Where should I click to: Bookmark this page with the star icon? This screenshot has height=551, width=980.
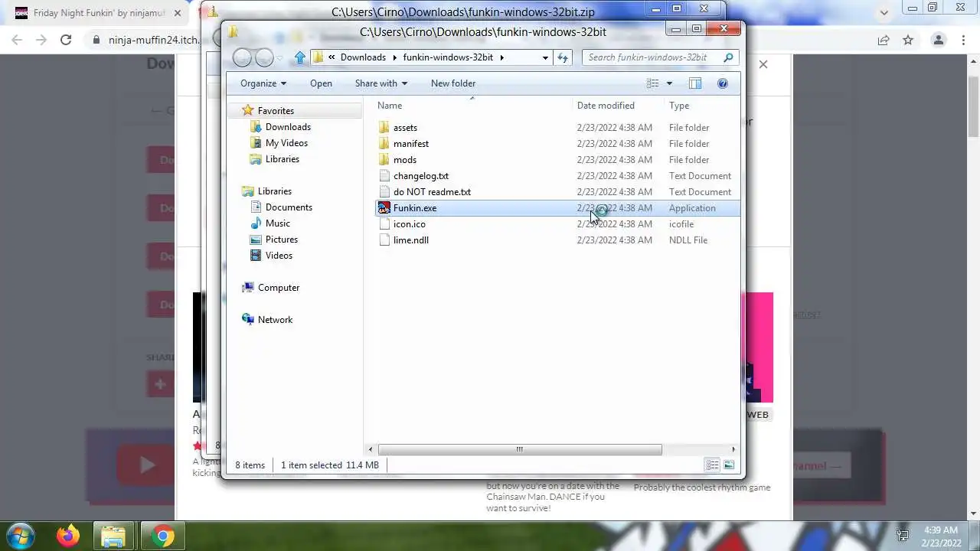[908, 40]
